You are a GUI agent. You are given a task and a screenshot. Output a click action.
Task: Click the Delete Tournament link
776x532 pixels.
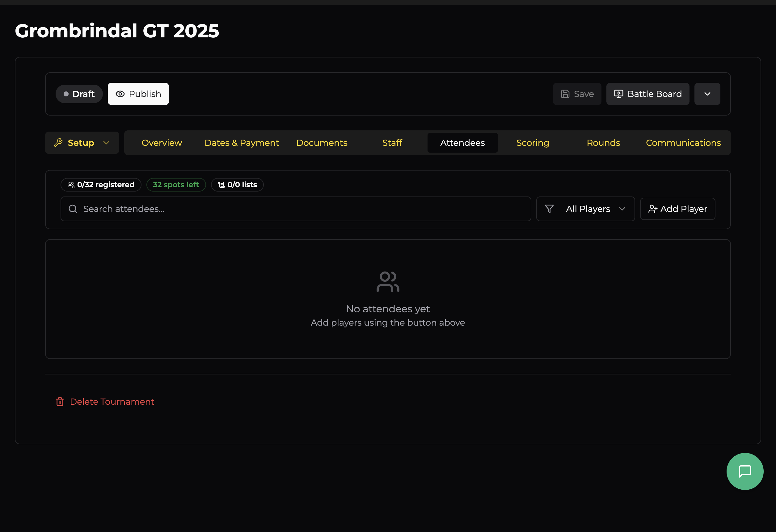point(112,401)
